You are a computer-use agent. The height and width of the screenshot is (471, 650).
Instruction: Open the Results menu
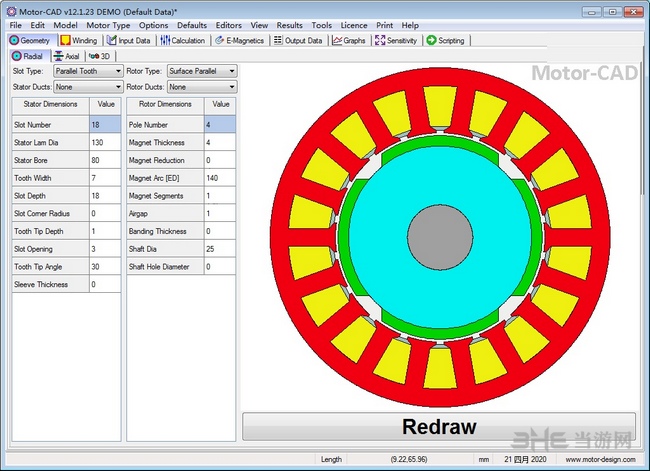tap(290, 25)
